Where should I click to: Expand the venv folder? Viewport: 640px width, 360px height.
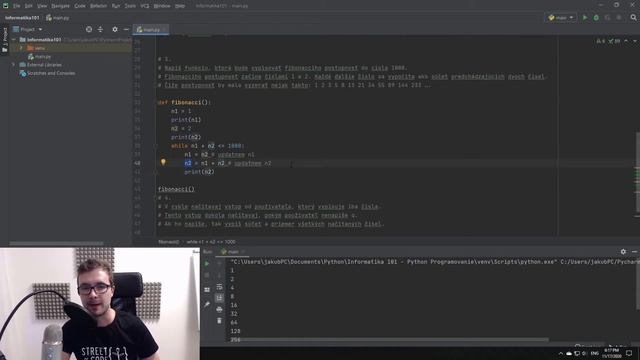(21, 48)
